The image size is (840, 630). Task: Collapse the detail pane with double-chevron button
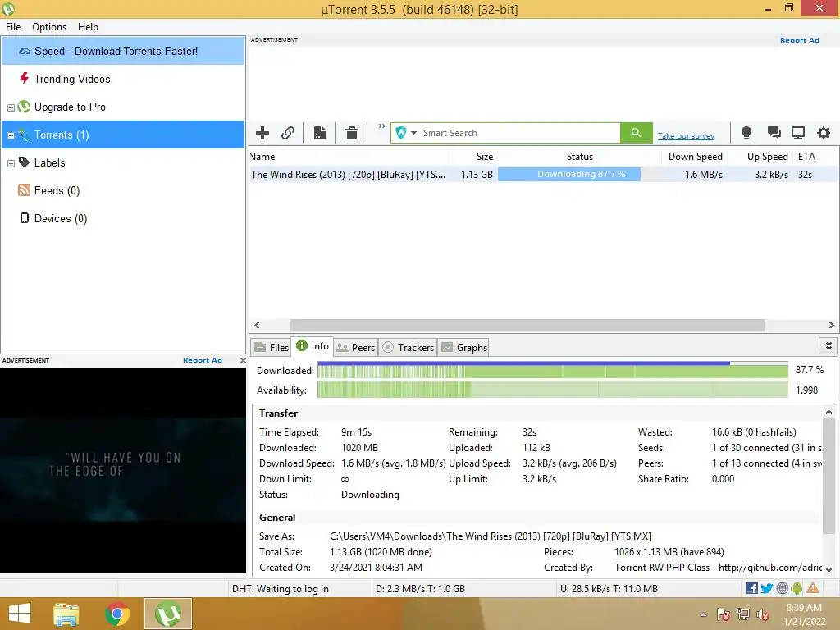tap(829, 346)
